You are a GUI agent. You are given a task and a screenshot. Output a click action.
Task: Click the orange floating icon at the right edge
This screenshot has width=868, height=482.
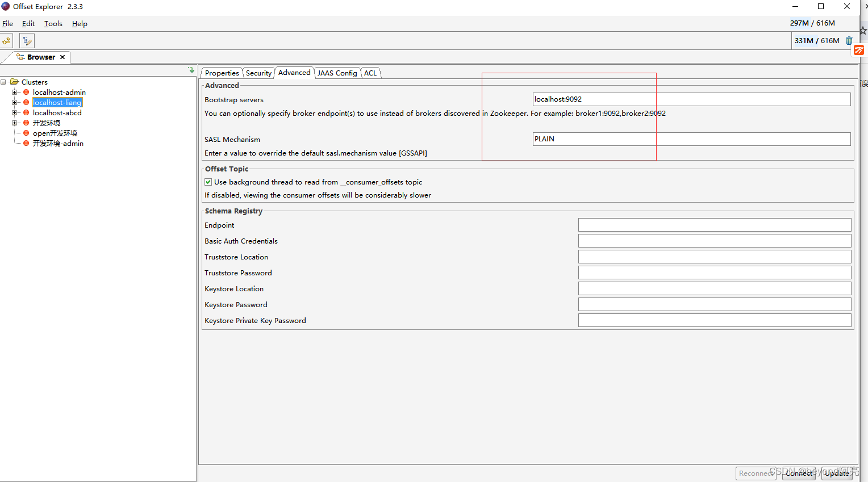click(859, 51)
